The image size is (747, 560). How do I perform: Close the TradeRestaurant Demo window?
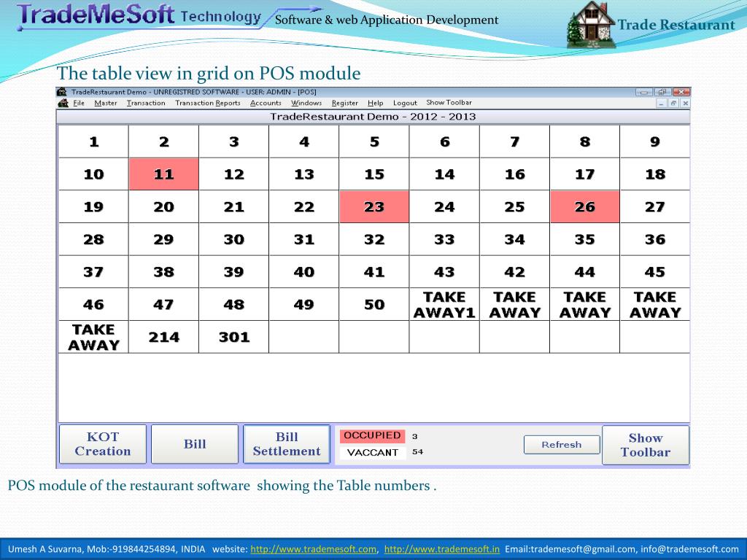pos(681,92)
